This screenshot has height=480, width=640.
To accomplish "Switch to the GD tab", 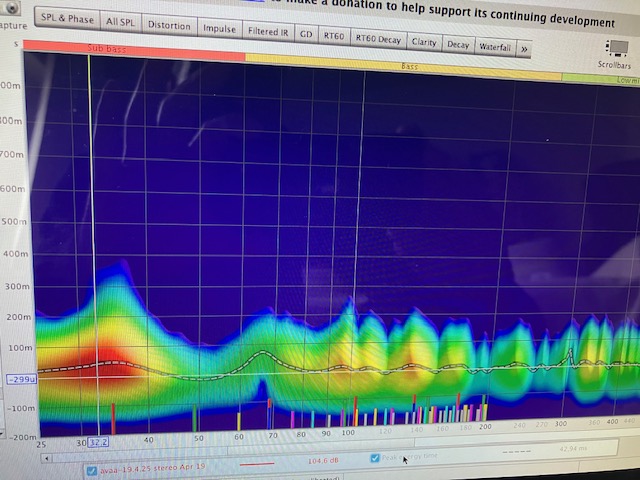I will 306,34.
